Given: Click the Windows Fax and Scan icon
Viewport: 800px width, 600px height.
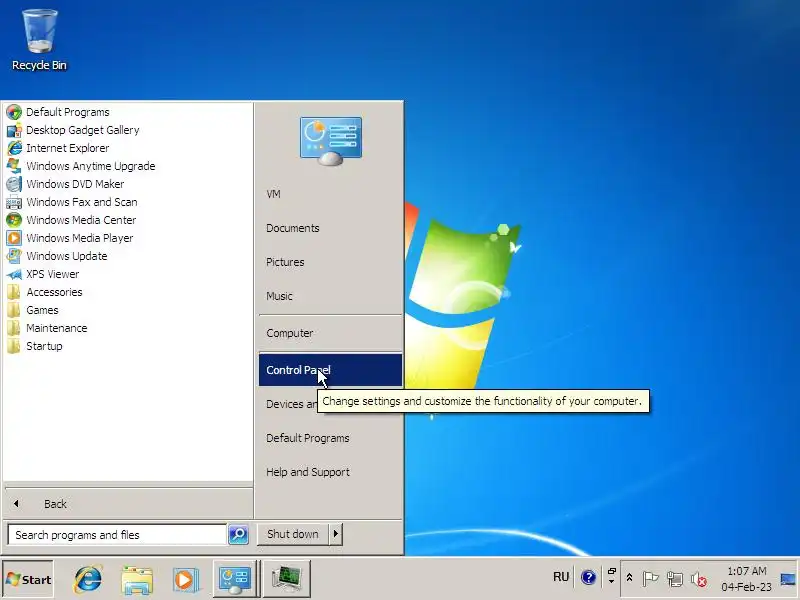Looking at the screenshot, I should pyautogui.click(x=14, y=202).
